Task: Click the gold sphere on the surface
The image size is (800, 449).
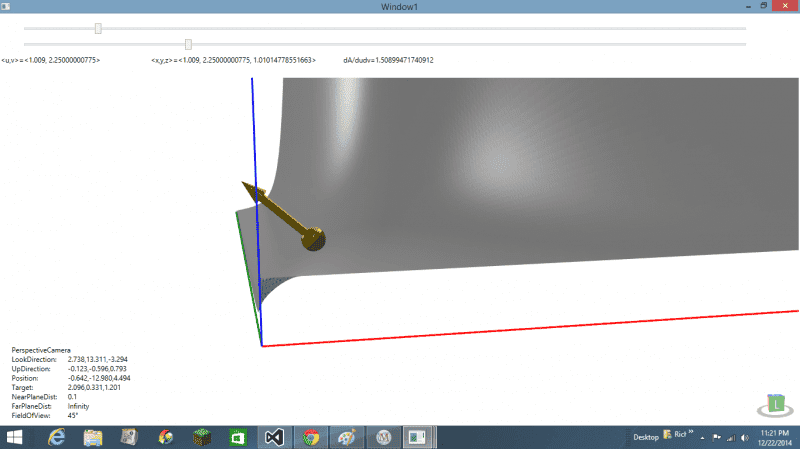Action: pyautogui.click(x=313, y=239)
